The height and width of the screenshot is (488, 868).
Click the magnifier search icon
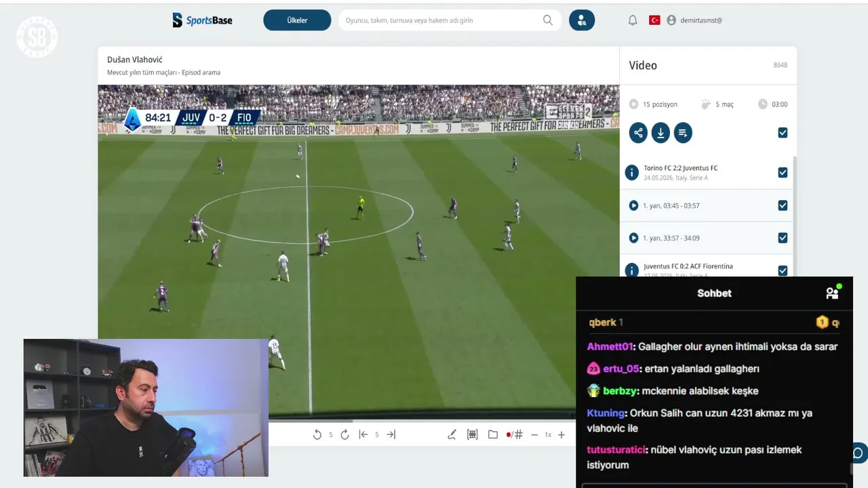click(x=548, y=20)
